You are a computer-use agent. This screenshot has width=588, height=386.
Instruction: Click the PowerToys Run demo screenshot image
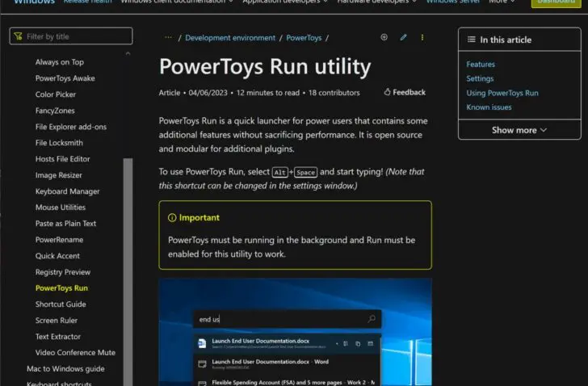[295, 332]
